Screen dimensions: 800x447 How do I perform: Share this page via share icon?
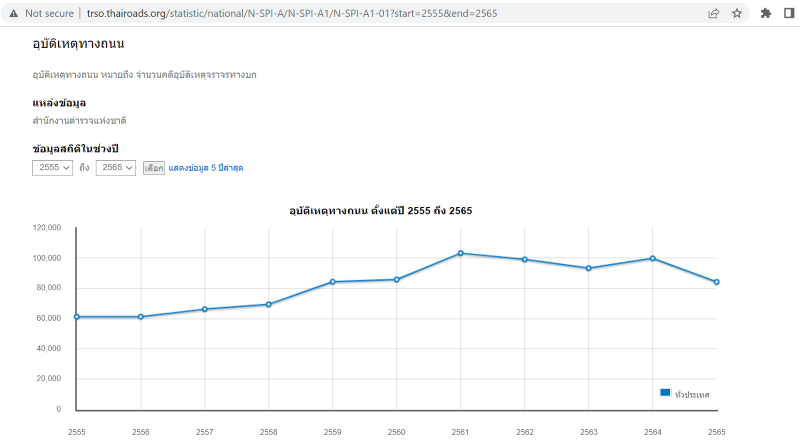[x=713, y=14]
